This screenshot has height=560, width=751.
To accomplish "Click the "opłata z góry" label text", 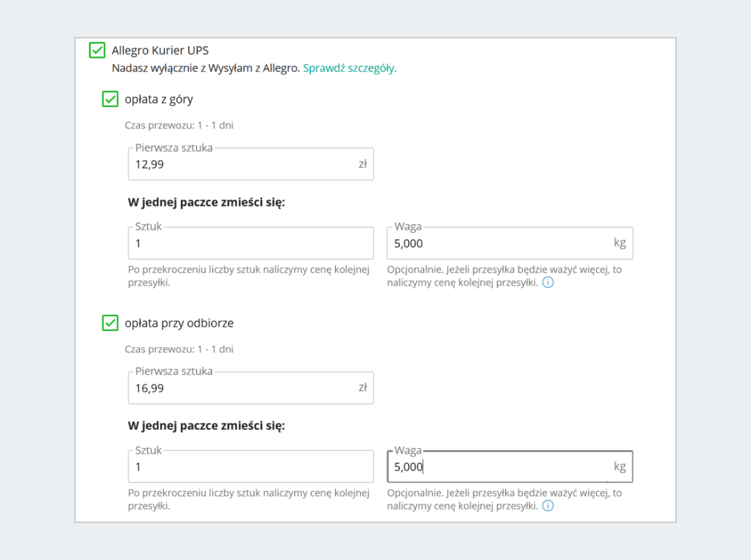I will point(159,99).
